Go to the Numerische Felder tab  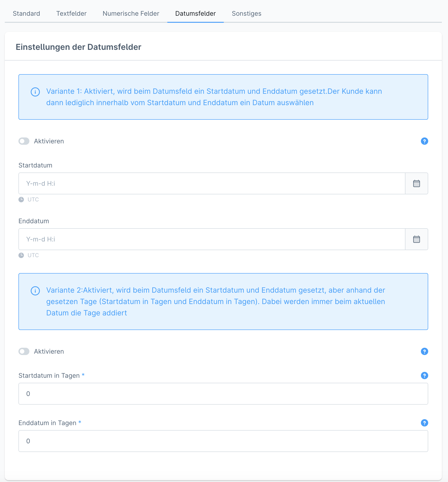click(x=131, y=14)
